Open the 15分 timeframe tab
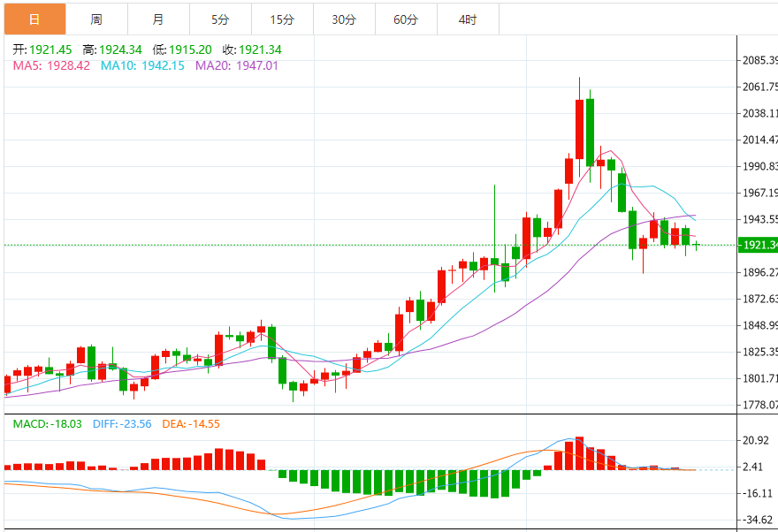Viewport: 778px width, 532px height. (x=282, y=19)
